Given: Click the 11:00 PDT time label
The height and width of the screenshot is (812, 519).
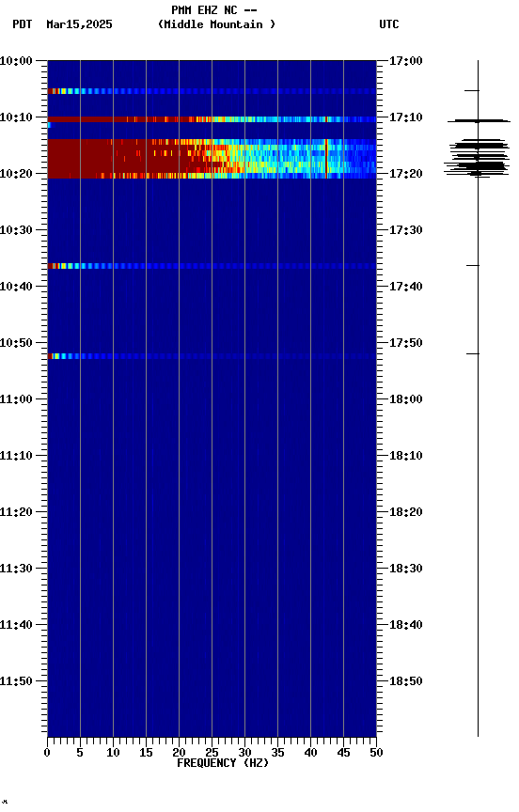Looking at the screenshot, I should pos(16,399).
